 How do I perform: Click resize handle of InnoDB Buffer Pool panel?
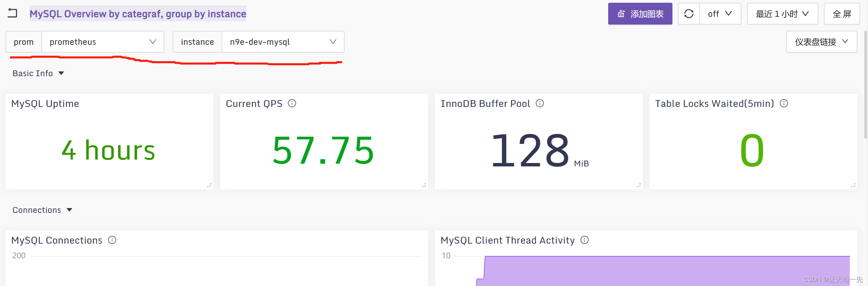[639, 185]
